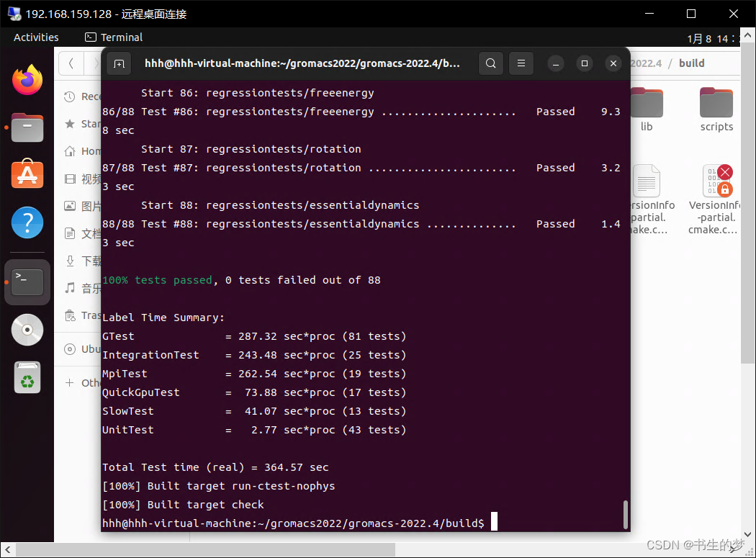Open Firefox from the Ubuntu dock
The width and height of the screenshot is (756, 558).
(x=27, y=80)
